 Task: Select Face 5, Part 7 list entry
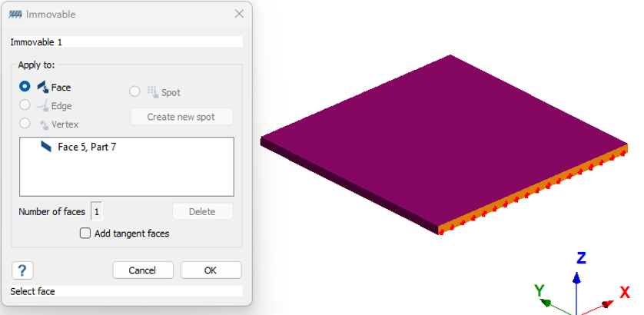87,147
